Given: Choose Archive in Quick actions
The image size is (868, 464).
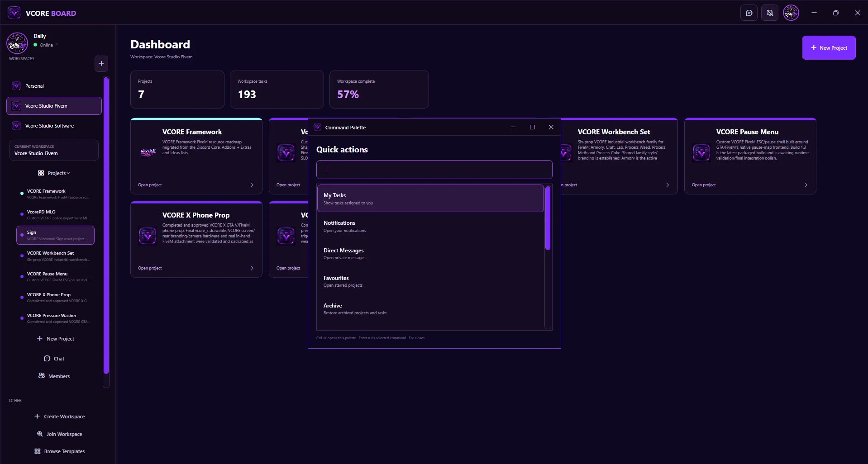Looking at the screenshot, I should pyautogui.click(x=430, y=309).
